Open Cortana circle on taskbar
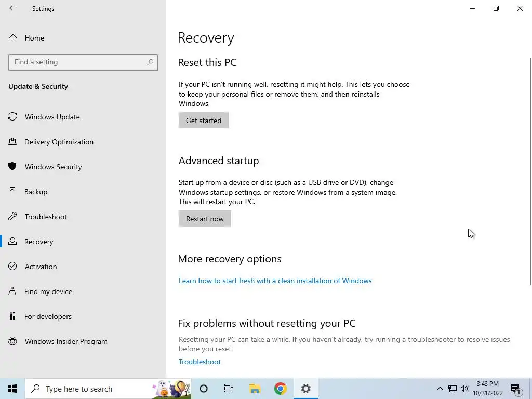The width and height of the screenshot is (532, 399). coord(204,389)
